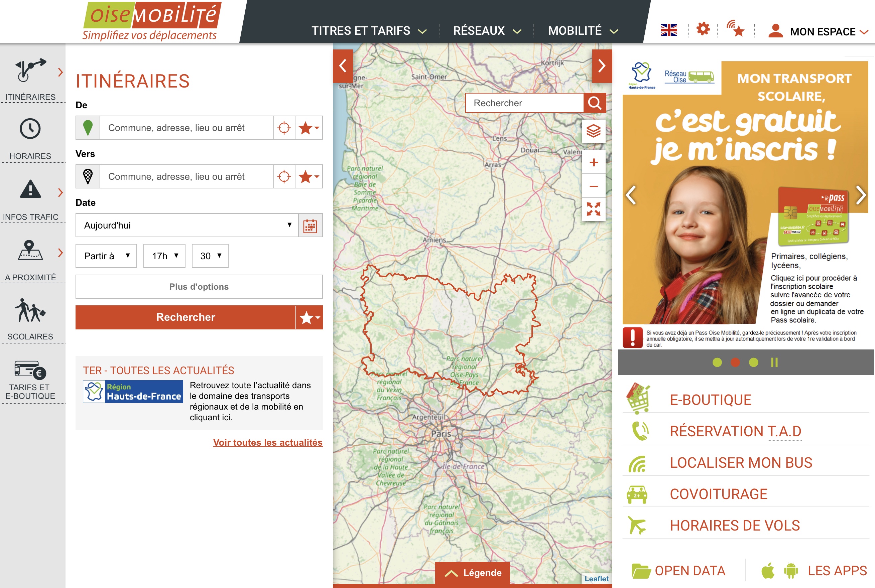
Task: Open the LES APPS link
Action: tap(837, 571)
